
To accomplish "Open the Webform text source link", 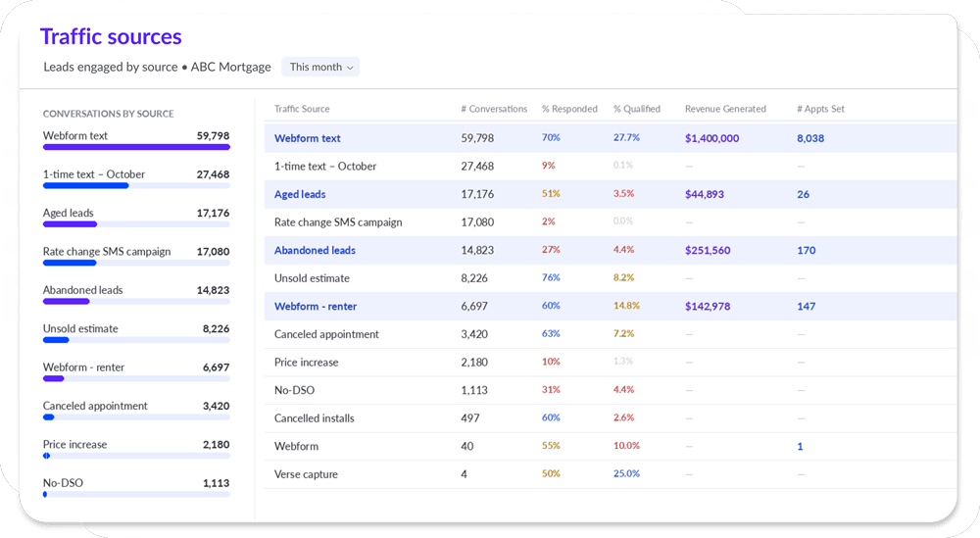I will pos(307,138).
